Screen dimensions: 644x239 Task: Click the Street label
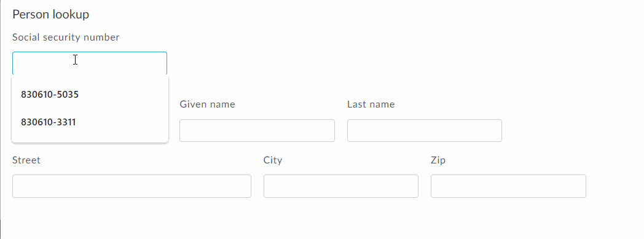26,160
